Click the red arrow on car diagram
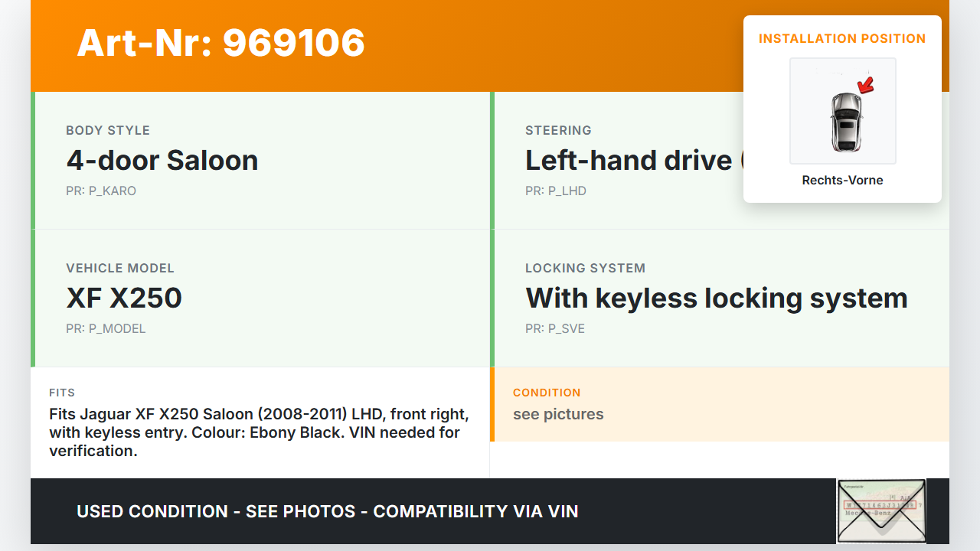 (x=866, y=84)
